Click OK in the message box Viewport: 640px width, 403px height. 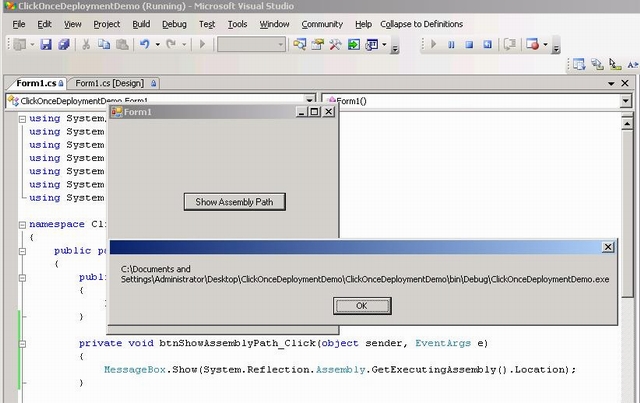(x=362, y=306)
